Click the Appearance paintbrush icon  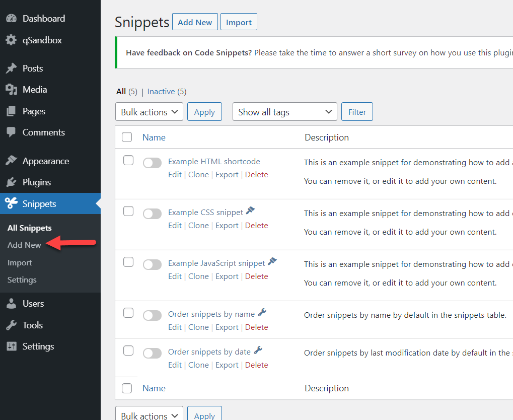pyautogui.click(x=11, y=161)
